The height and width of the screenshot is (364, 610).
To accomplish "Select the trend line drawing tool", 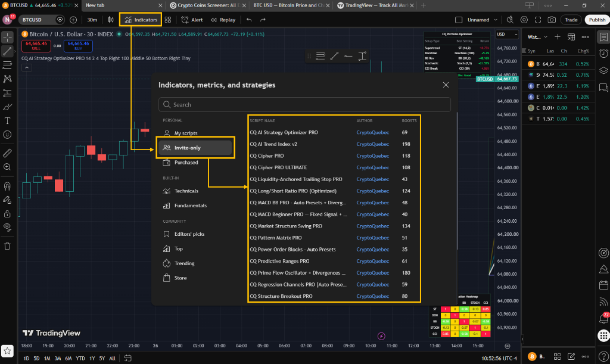I will click(x=7, y=51).
